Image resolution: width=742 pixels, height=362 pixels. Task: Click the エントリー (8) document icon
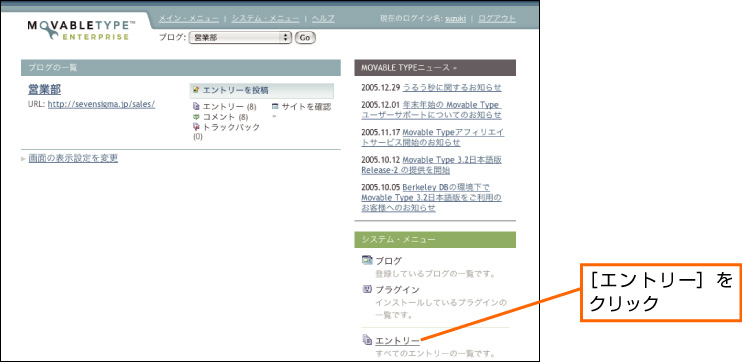[196, 107]
